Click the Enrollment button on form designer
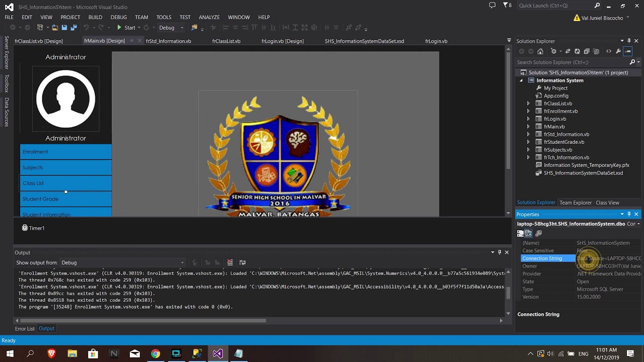 tap(66, 152)
